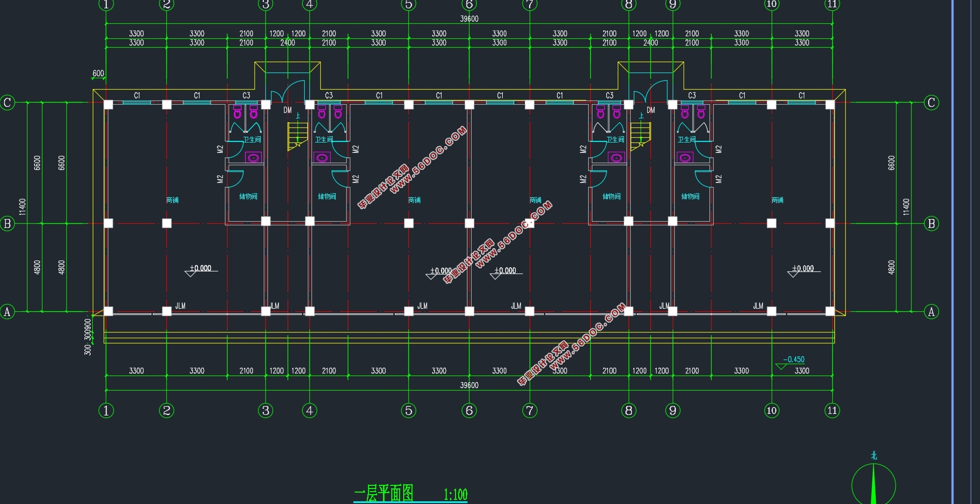Select grid bubble 10 in the bottom row
The height and width of the screenshot is (504, 980).
pos(771,411)
